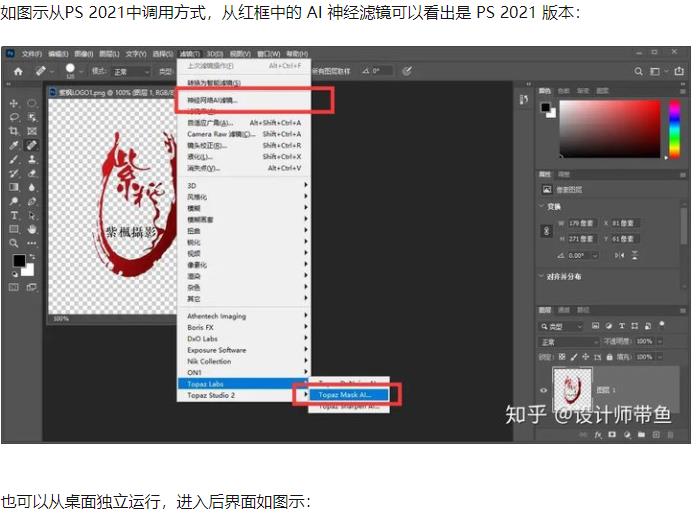
Task: Click the flip horizontal icon in Properties
Action: [620, 255]
